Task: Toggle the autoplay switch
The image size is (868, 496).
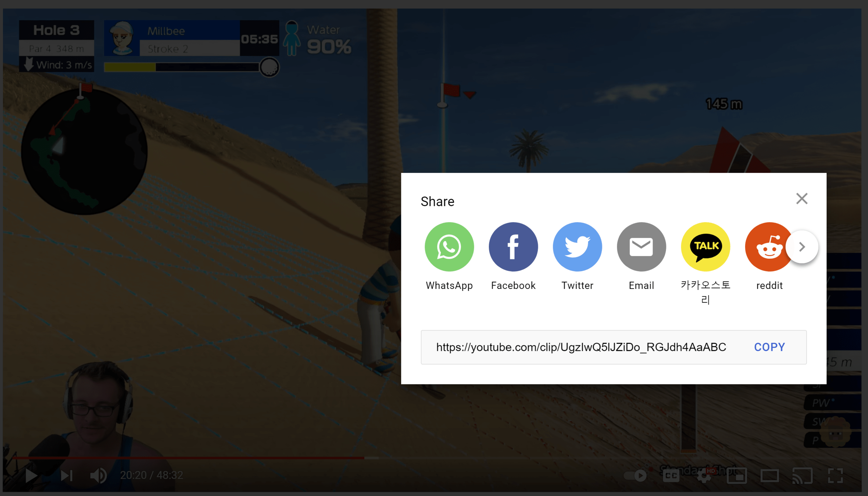Action: [x=635, y=475]
